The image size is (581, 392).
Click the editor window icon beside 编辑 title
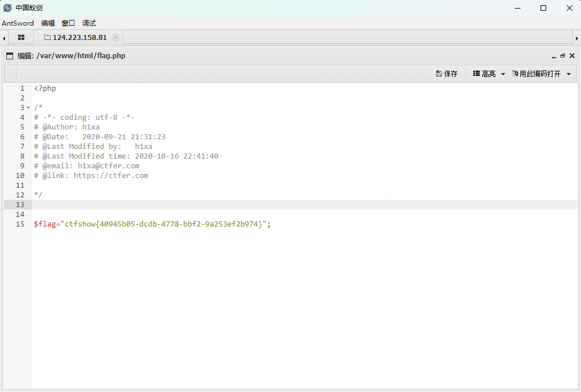(x=10, y=56)
